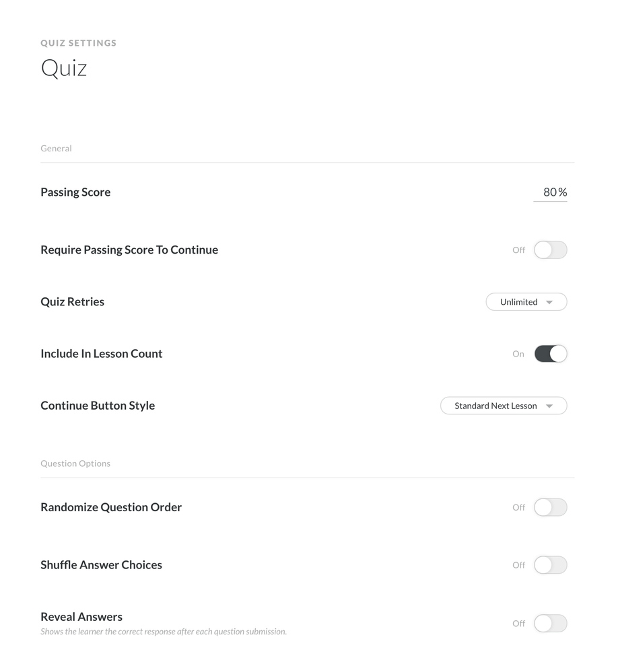618x672 pixels.
Task: Open the Quiz Retries Unlimited dropdown
Action: 526,302
